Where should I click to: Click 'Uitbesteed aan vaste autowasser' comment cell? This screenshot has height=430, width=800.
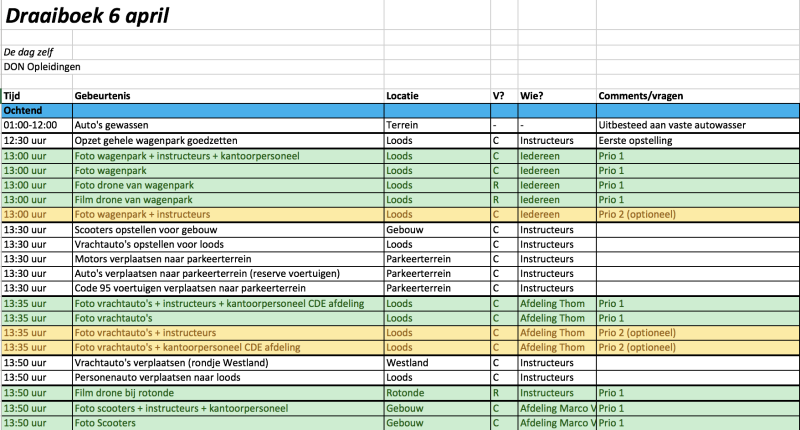(x=698, y=125)
